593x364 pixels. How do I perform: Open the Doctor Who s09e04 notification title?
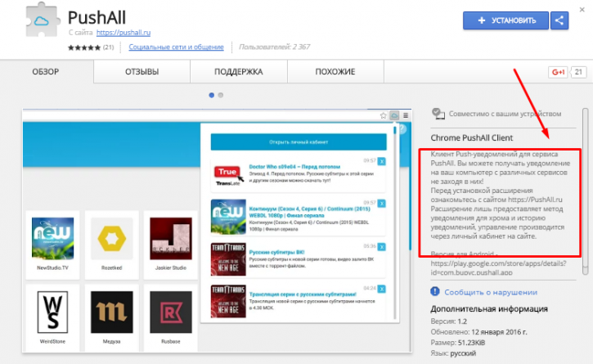(294, 167)
